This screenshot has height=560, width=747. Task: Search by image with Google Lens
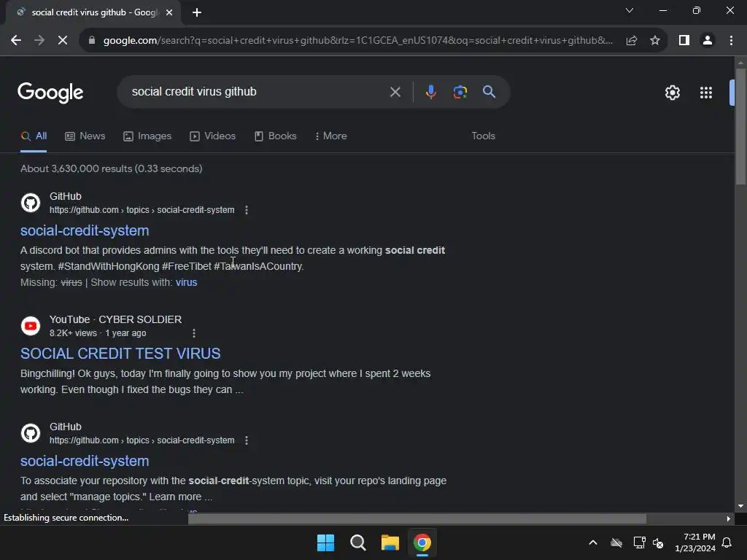(x=460, y=92)
